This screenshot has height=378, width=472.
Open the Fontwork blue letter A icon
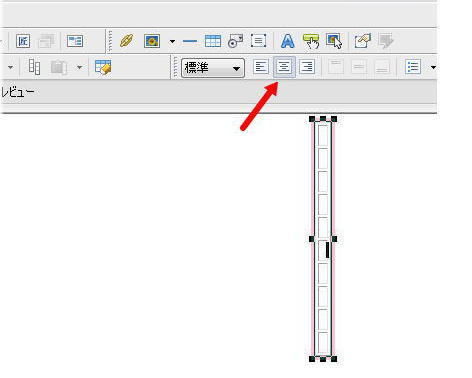[x=288, y=41]
